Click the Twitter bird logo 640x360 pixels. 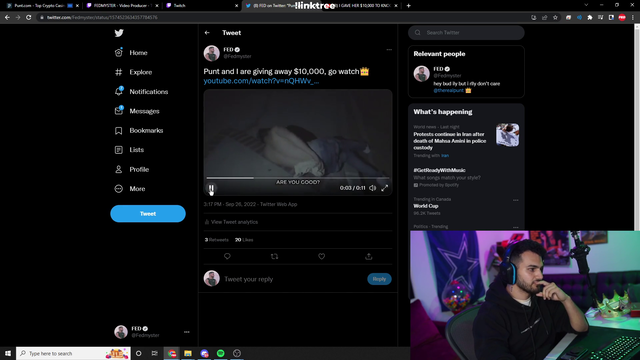(x=119, y=33)
